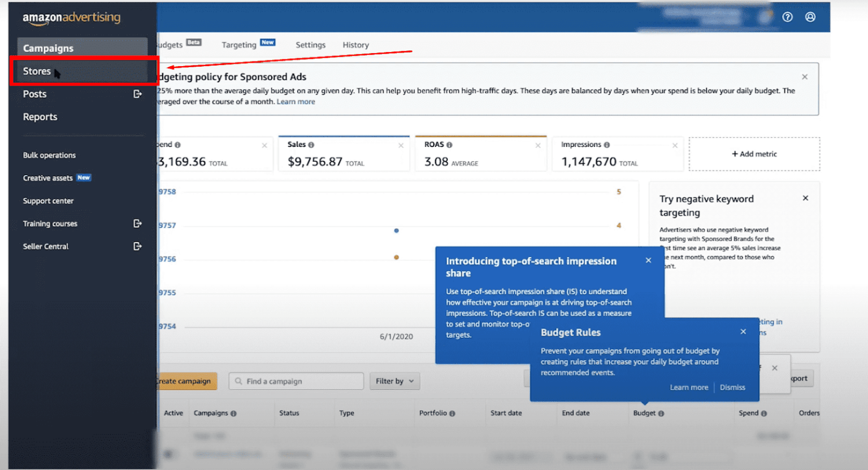The image size is (868, 470).
Task: Click the Find a campaign search field
Action: [x=296, y=381]
